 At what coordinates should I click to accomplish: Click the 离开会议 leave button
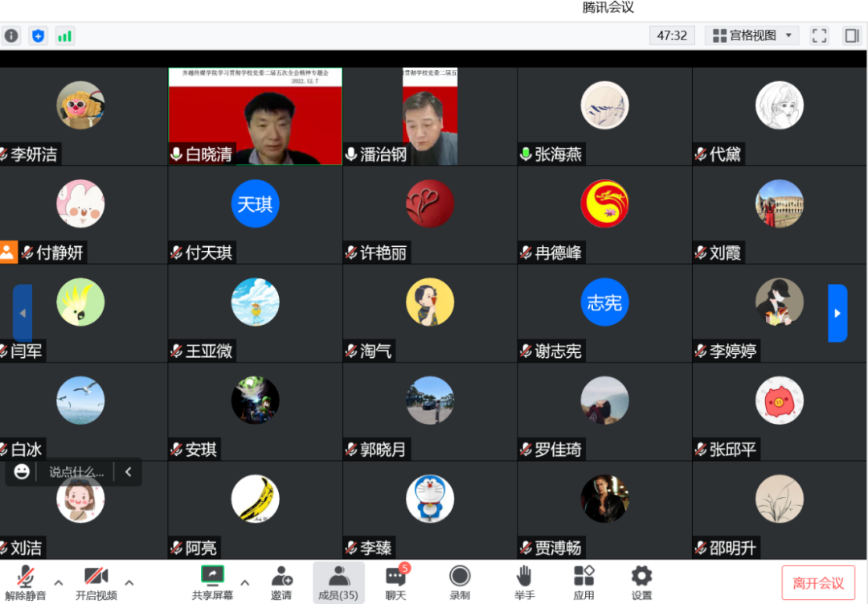(x=818, y=583)
